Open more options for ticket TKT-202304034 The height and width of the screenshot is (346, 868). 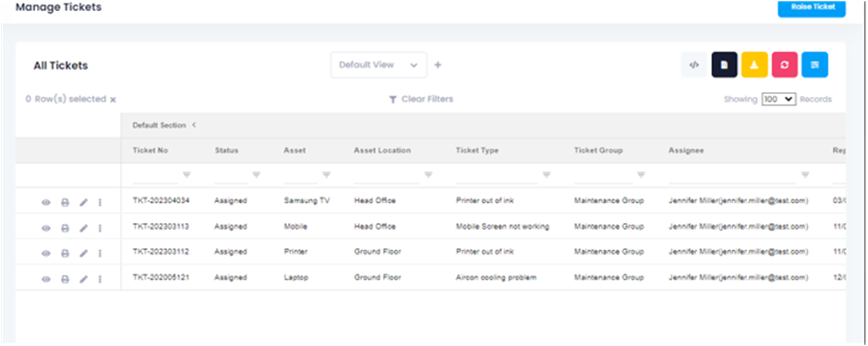click(101, 203)
